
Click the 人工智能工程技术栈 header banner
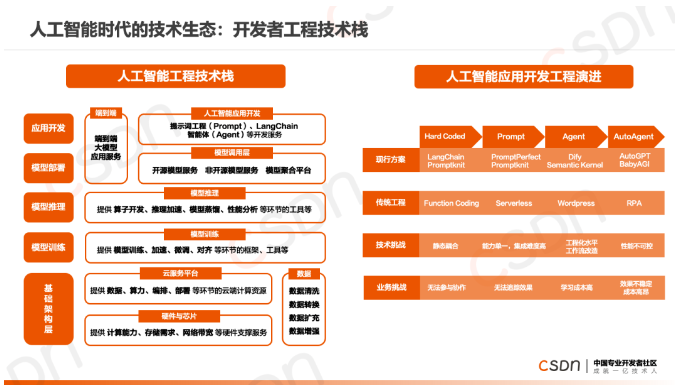pos(176,76)
